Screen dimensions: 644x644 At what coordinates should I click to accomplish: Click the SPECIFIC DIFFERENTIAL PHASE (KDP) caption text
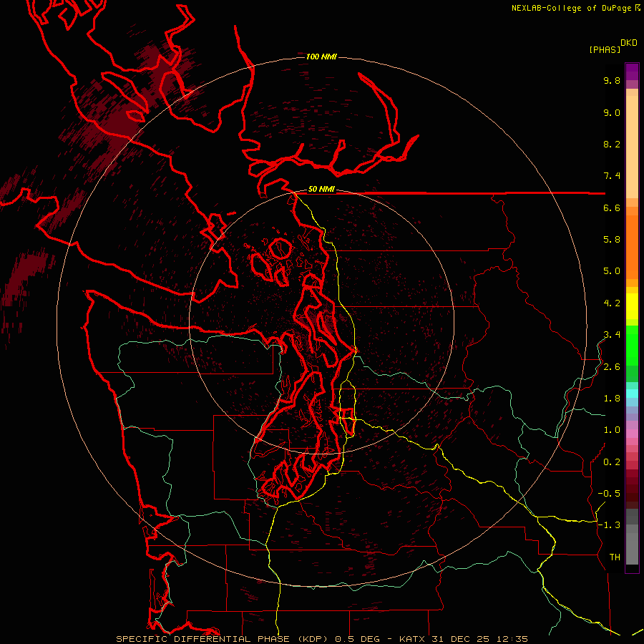[x=223, y=639]
